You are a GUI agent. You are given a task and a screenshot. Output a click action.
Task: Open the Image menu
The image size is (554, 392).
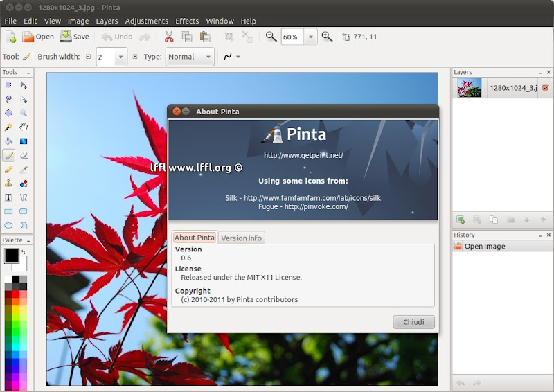pyautogui.click(x=78, y=21)
